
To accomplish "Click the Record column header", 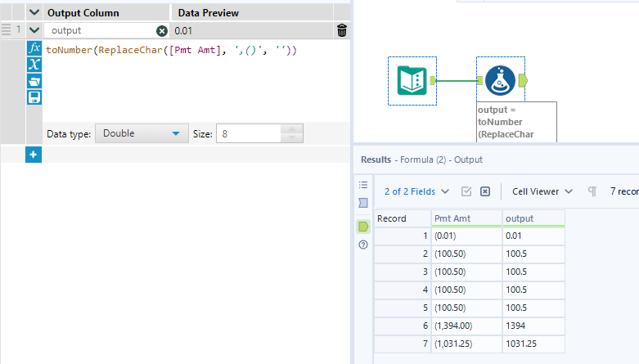I will pos(403,218).
